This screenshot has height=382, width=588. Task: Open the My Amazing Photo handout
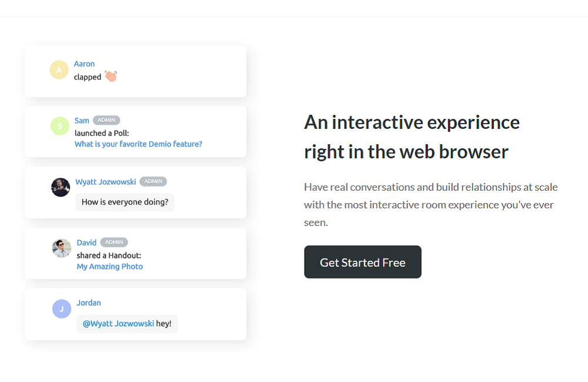[x=109, y=267]
